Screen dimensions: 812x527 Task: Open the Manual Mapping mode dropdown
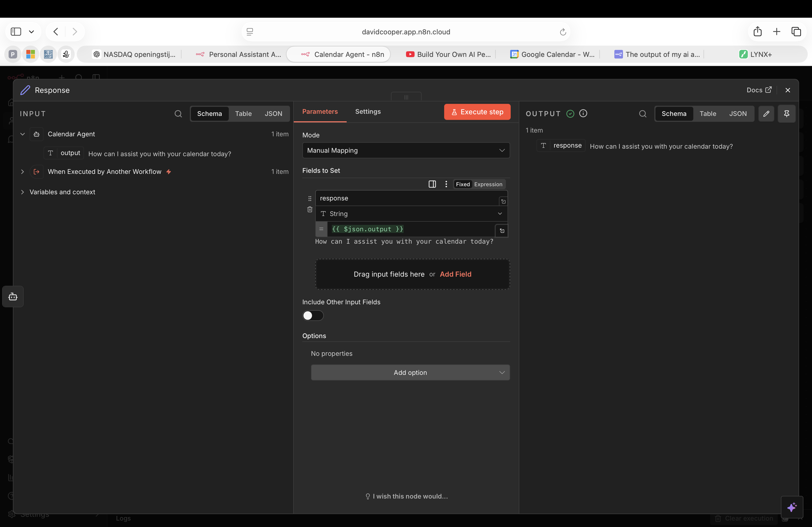pyautogui.click(x=406, y=150)
